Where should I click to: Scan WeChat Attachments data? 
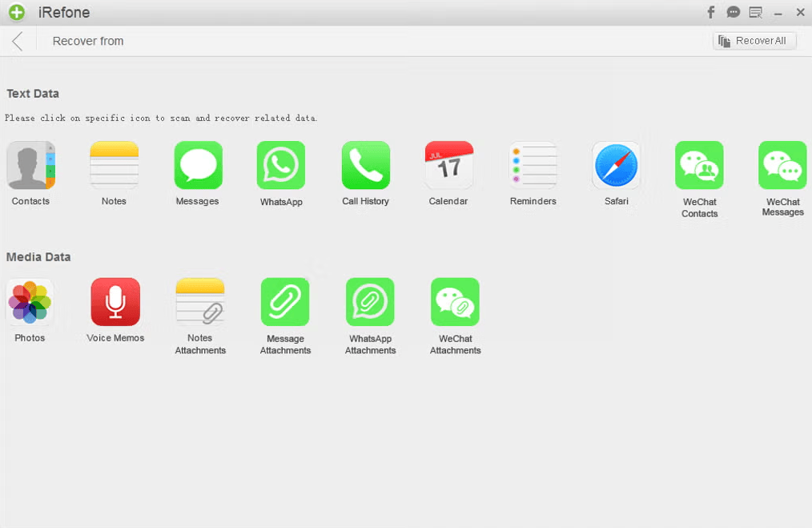point(455,302)
